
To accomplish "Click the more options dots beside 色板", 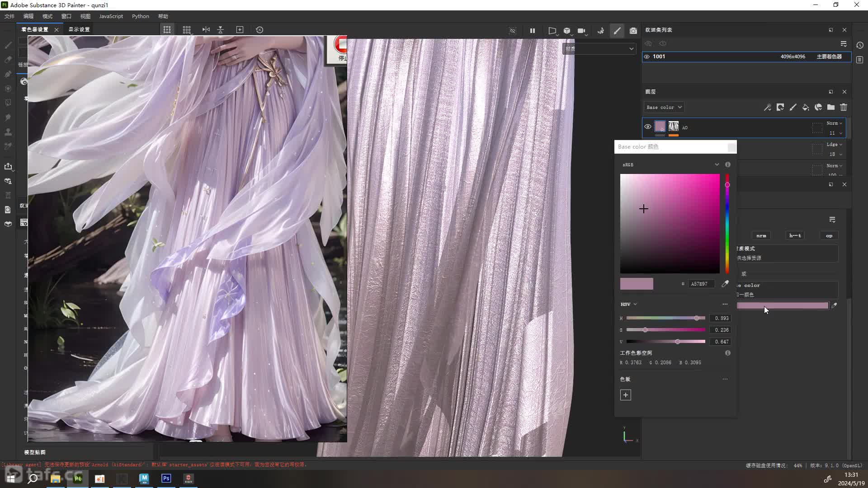I will click(725, 380).
